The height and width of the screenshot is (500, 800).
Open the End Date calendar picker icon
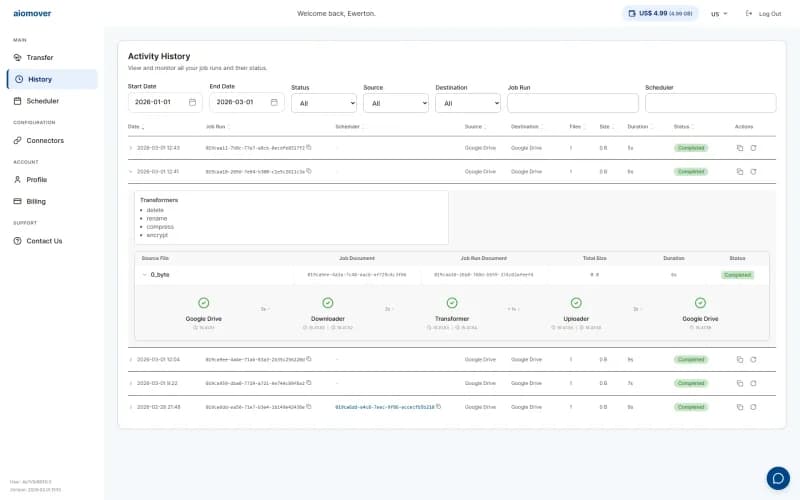(274, 102)
